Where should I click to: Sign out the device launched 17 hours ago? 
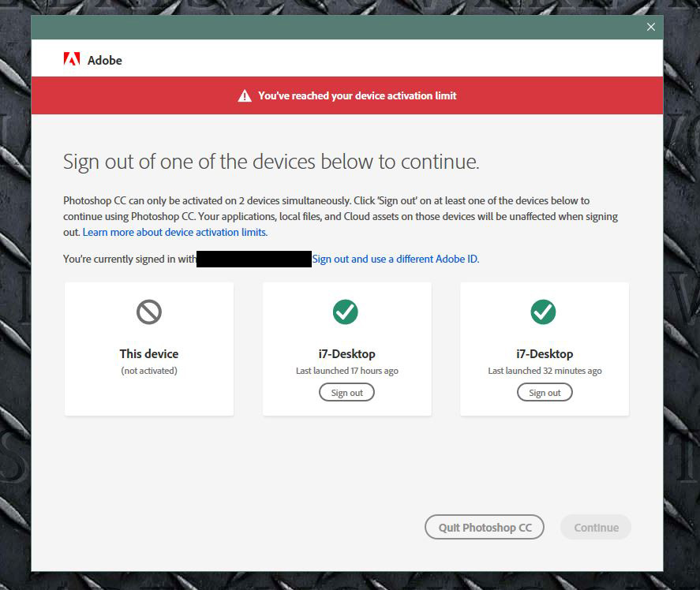point(347,392)
